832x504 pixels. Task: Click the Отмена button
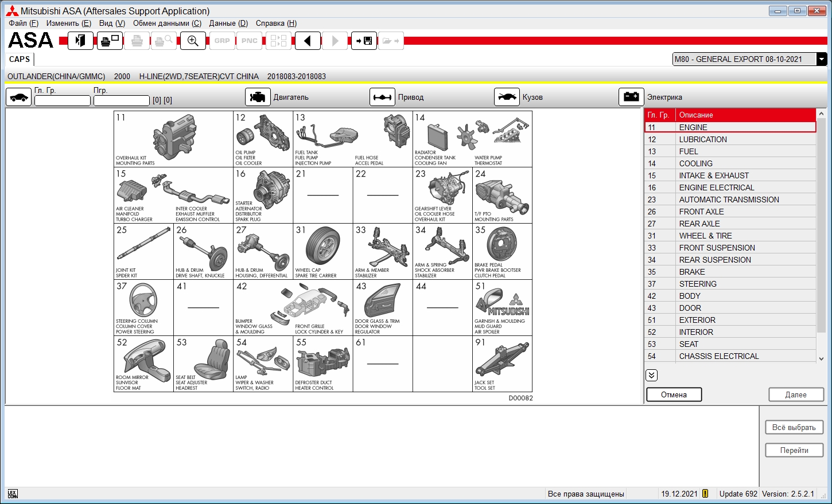(674, 394)
